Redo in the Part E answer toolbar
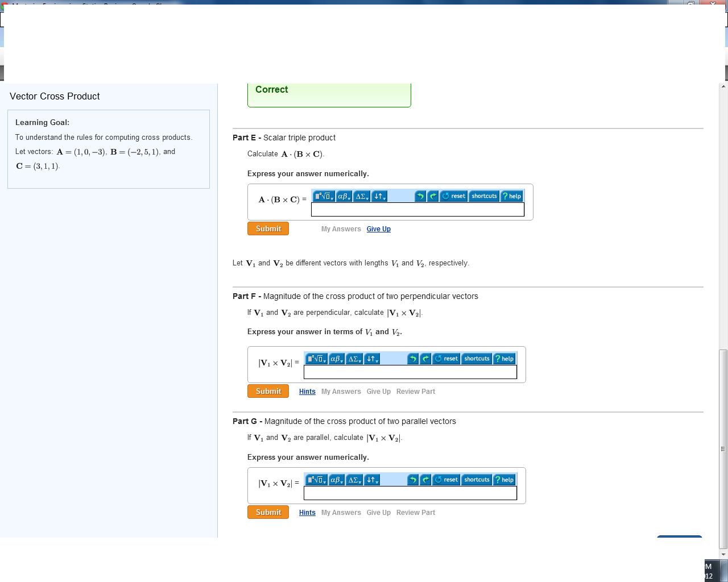The height and width of the screenshot is (582, 728). pyautogui.click(x=433, y=196)
